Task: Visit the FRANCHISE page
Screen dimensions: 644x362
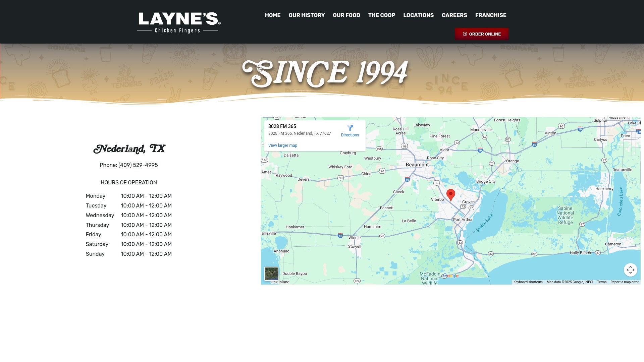Action: pyautogui.click(x=491, y=15)
